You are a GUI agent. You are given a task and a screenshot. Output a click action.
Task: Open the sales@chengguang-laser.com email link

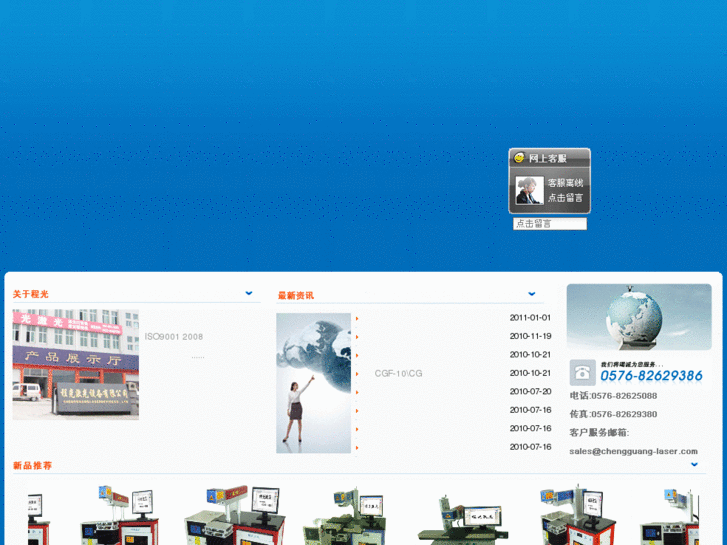click(x=633, y=451)
